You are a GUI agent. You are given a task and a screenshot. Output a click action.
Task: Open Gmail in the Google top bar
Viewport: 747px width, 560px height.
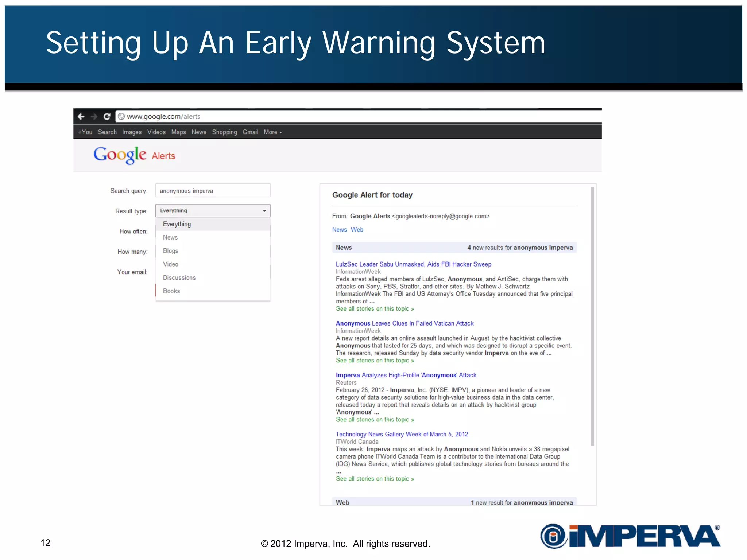(x=250, y=132)
